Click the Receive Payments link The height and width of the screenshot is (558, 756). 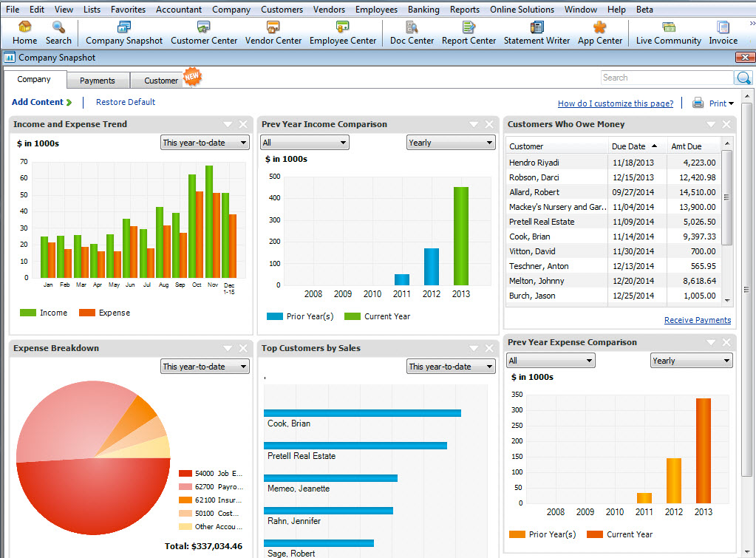coord(697,320)
